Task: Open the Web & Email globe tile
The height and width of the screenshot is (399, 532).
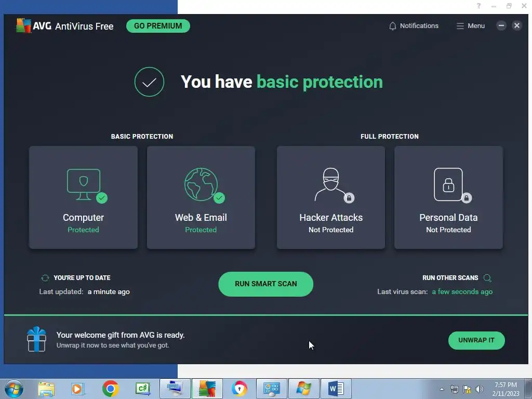Action: (201, 197)
